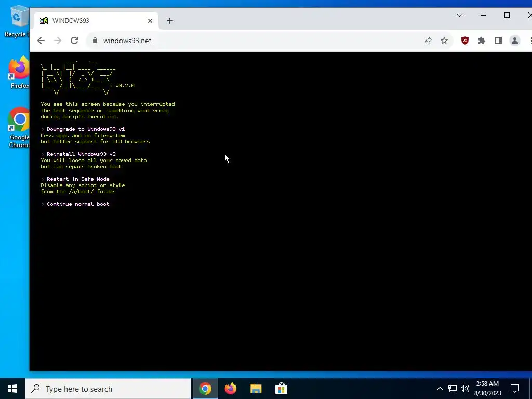This screenshot has height=399, width=532.
Task: Click 'from the /a/boot/ folder' text
Action: click(x=78, y=191)
